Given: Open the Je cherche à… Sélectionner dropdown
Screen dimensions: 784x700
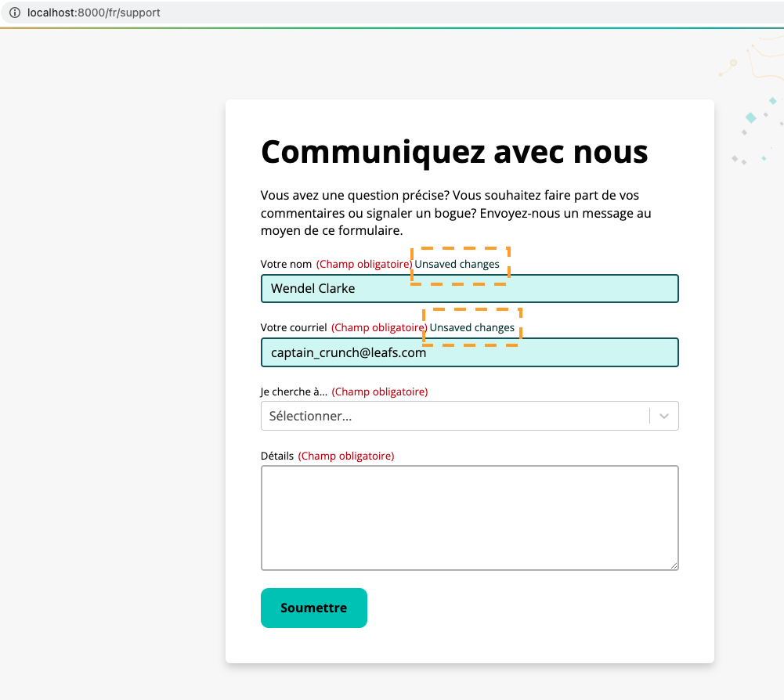Looking at the screenshot, I should [x=469, y=416].
